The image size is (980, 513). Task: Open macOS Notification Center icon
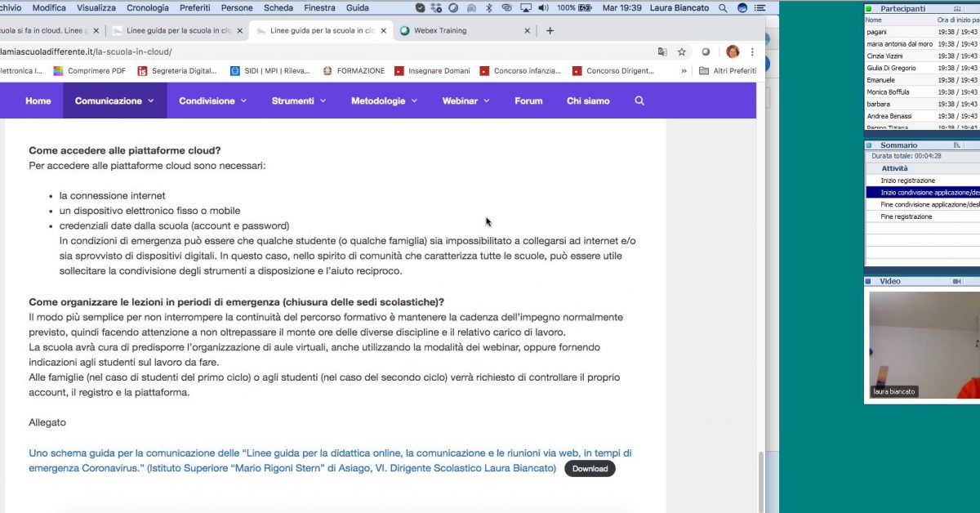click(761, 7)
